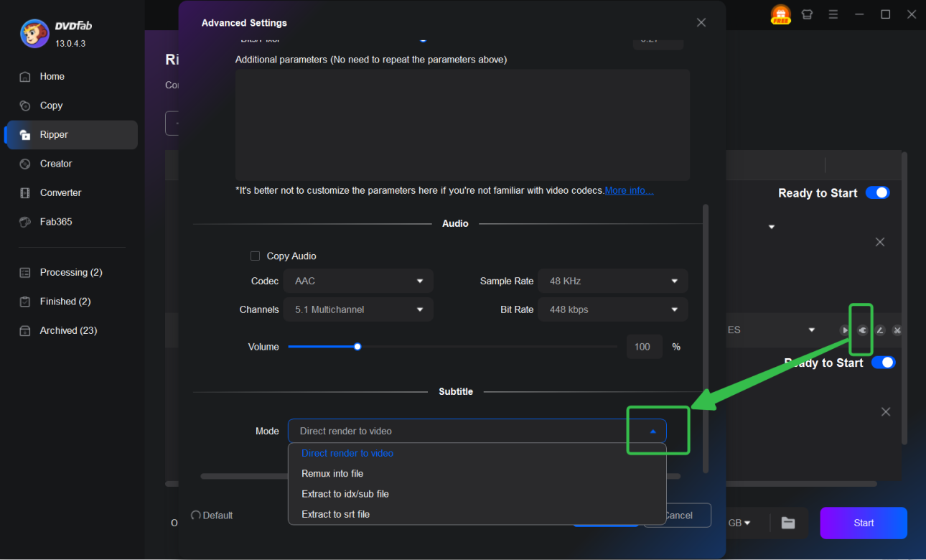The image size is (926, 560).
Task: Open the pencil video edit icon
Action: (x=880, y=330)
